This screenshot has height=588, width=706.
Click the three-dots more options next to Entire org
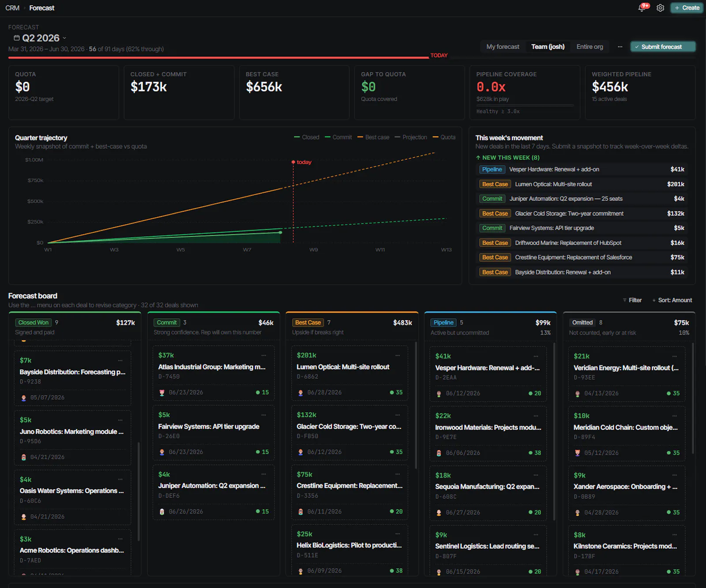(x=620, y=47)
